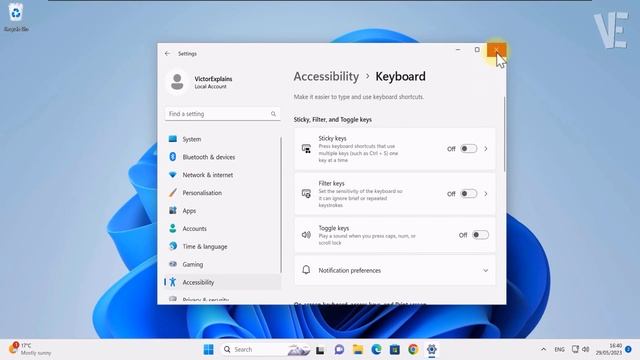Image resolution: width=640 pixels, height=360 pixels.
Task: Click the Filter keys keyboard icon
Action: [306, 194]
